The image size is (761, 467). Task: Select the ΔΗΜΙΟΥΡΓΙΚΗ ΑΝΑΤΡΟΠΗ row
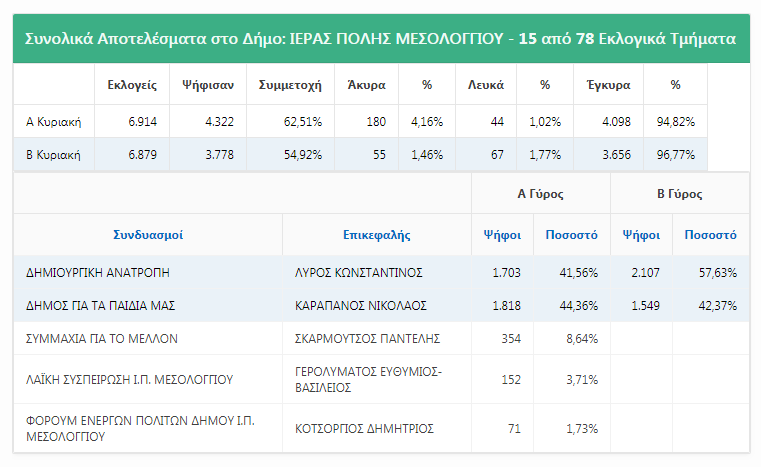coord(98,272)
